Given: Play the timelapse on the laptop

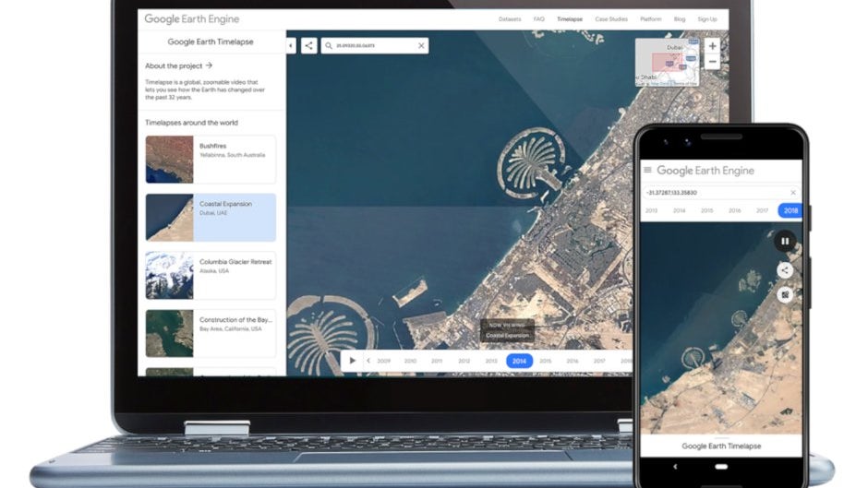Looking at the screenshot, I should pos(353,361).
